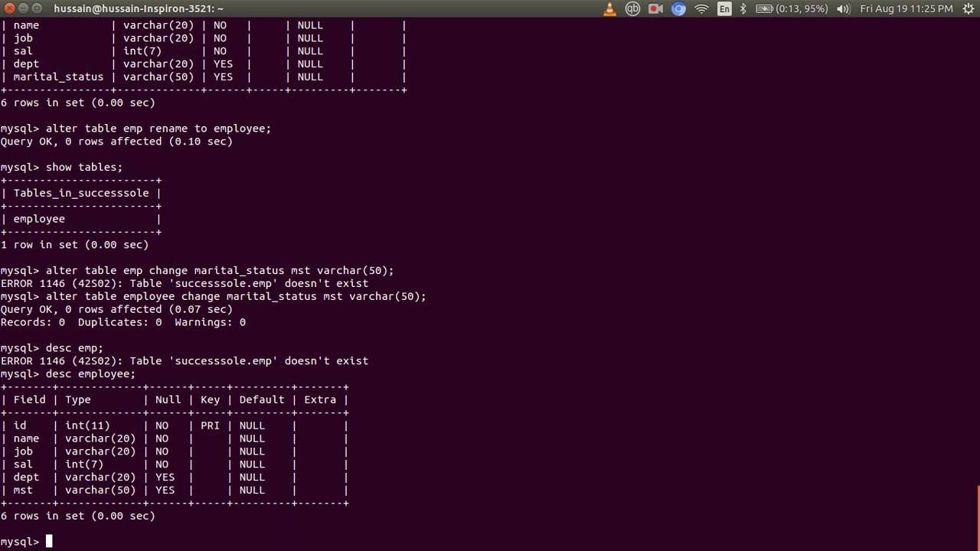The image size is (980, 551).
Task: Click the 'Query OK, 0 rows affected (0.10 sec)' line
Action: [116, 142]
